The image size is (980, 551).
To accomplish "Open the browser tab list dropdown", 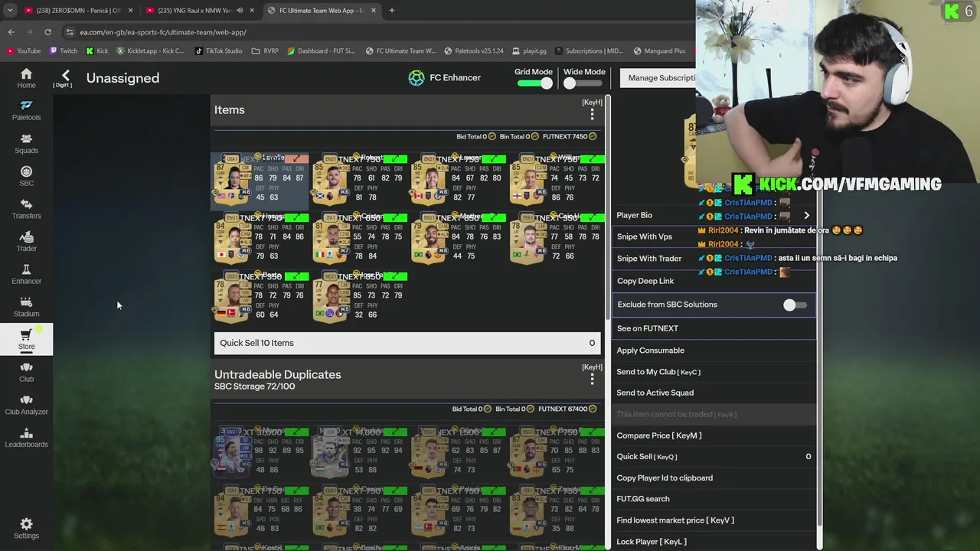I will tap(10, 10).
